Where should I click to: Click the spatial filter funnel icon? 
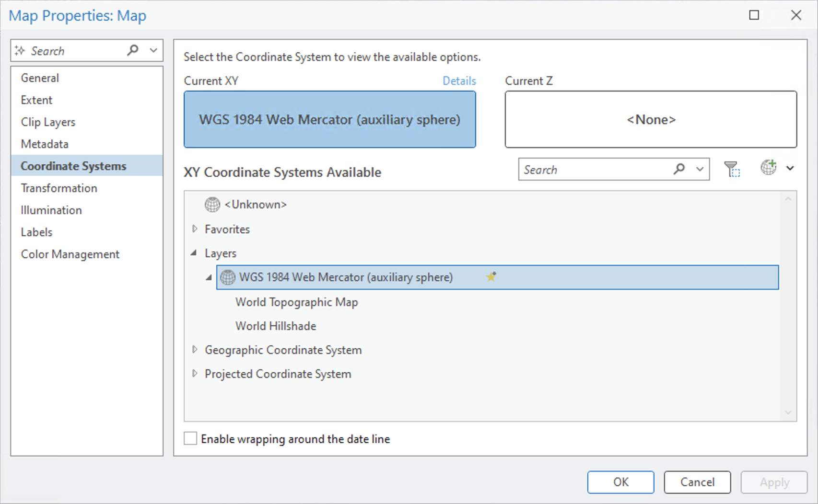[x=732, y=169]
